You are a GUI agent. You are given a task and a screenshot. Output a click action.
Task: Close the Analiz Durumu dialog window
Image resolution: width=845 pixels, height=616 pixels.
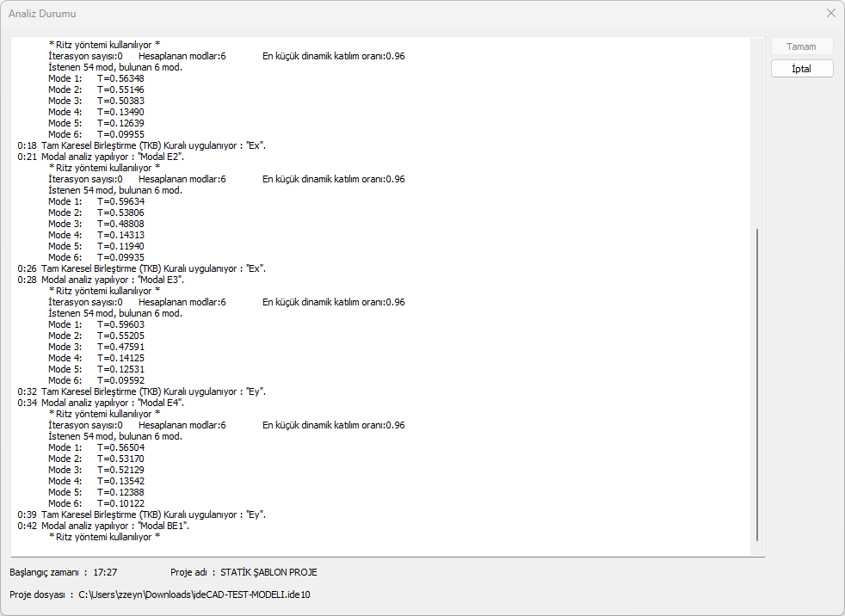830,13
